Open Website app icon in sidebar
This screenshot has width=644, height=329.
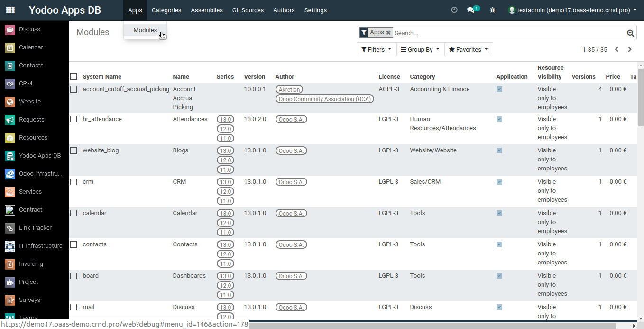[10, 102]
